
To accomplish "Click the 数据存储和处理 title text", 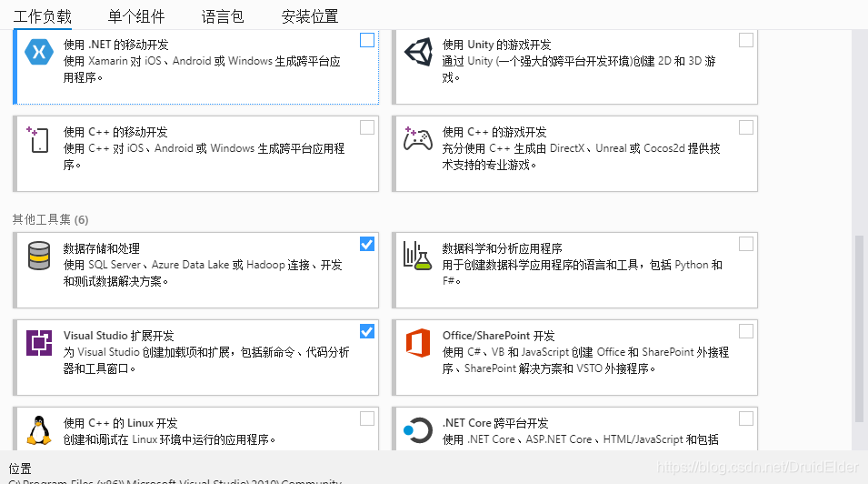I will [101, 248].
